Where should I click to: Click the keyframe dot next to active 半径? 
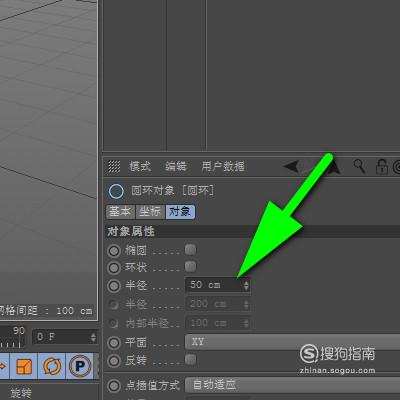click(114, 286)
